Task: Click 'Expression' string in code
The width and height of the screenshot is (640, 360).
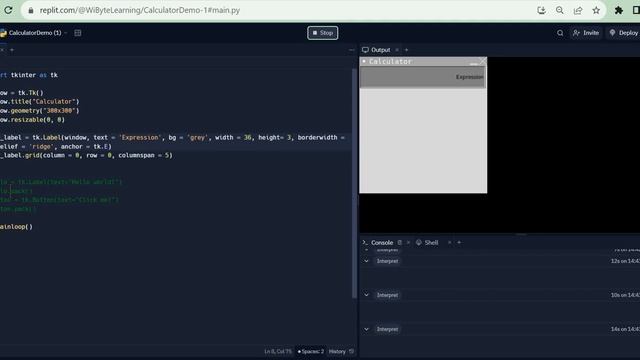Action: (140, 138)
